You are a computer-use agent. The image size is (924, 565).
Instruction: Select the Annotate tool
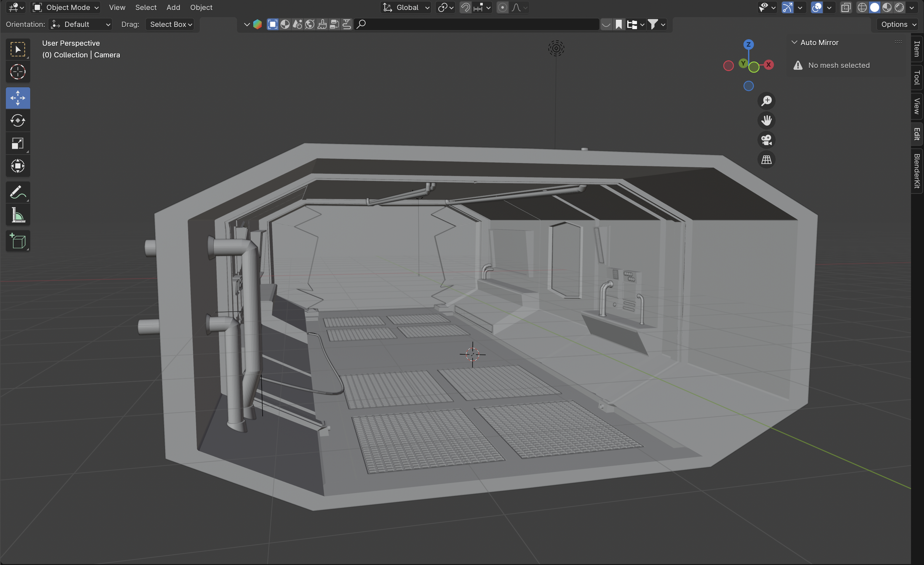coord(18,192)
